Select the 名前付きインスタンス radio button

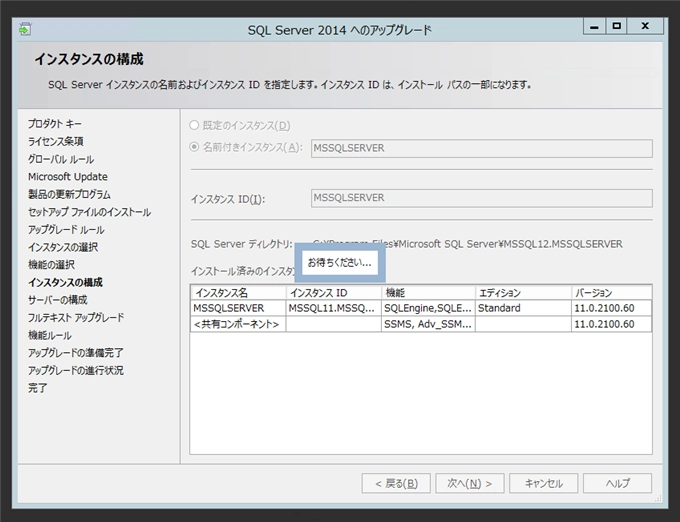[194, 147]
